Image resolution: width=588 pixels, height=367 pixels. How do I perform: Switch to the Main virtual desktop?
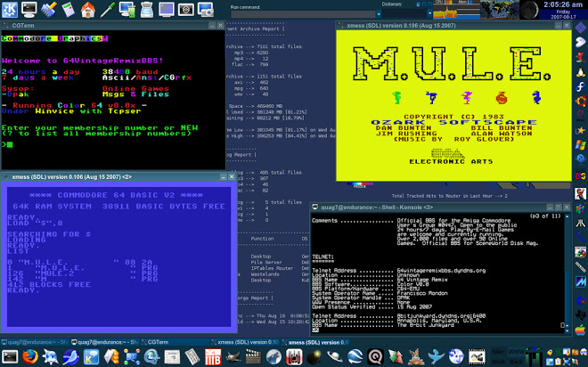[x=498, y=352]
